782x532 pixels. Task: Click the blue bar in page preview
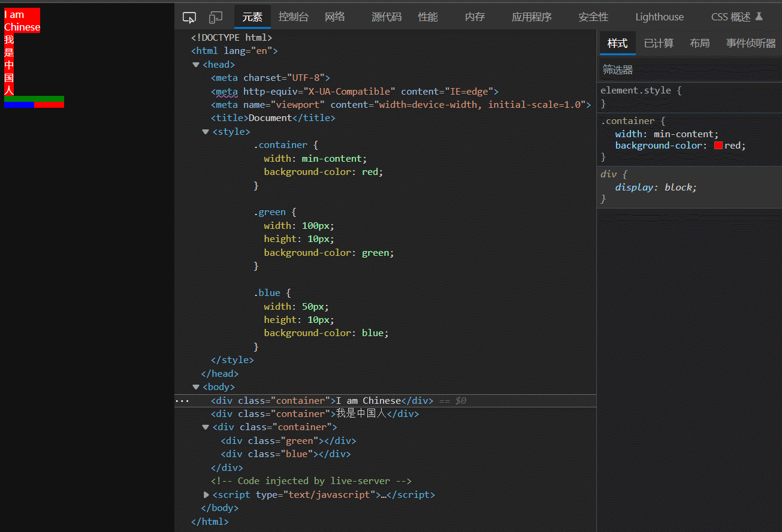tap(19, 105)
